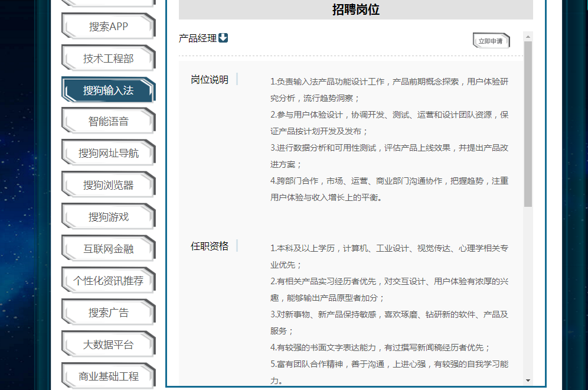Open the 商业基础工程 department
Image resolution: width=588 pixels, height=390 pixels.
point(109,376)
